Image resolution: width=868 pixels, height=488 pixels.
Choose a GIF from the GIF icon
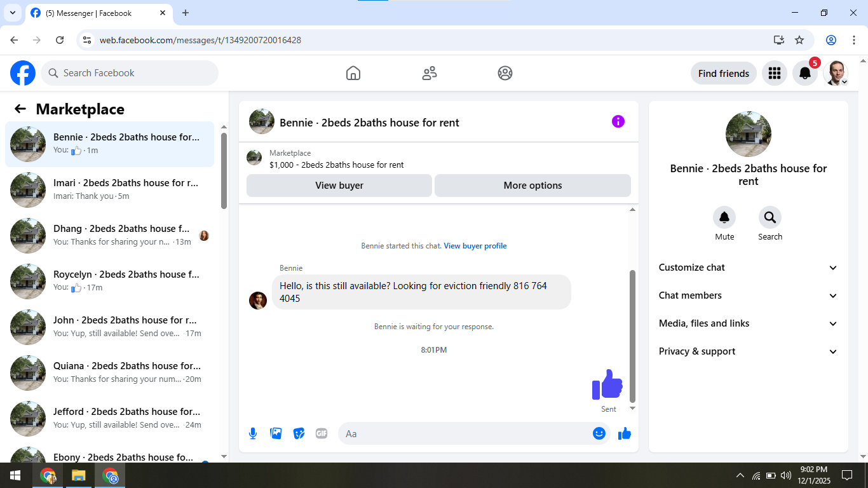[322, 433]
